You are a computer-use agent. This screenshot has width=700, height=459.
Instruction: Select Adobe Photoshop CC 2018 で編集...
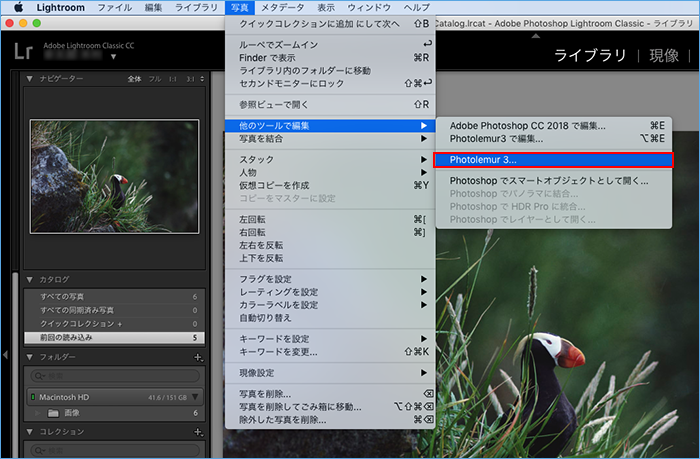point(554,126)
